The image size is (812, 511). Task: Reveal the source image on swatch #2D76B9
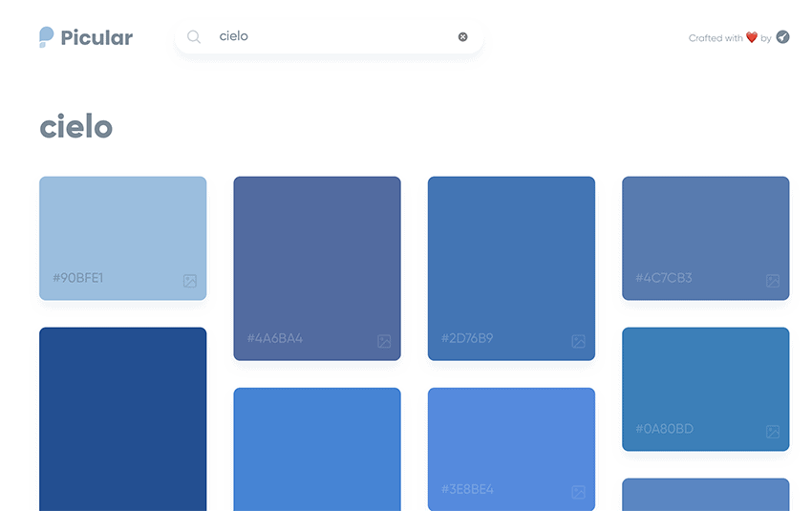pos(578,341)
